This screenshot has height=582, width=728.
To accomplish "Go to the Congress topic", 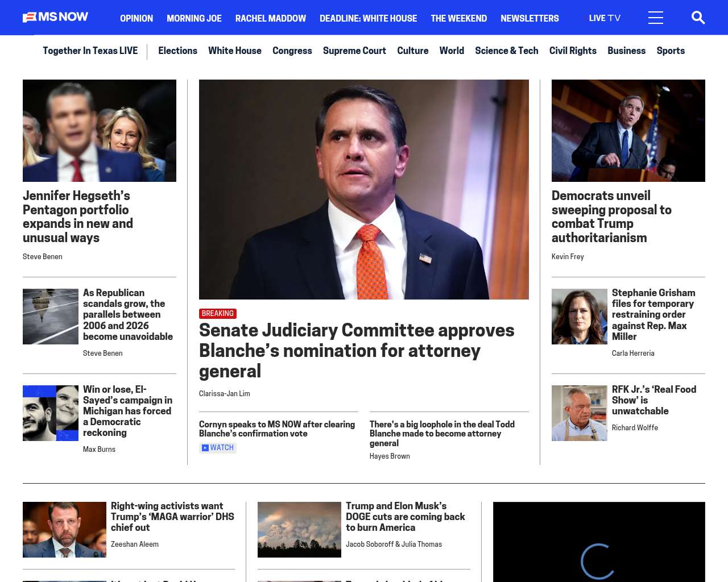I will point(292,51).
